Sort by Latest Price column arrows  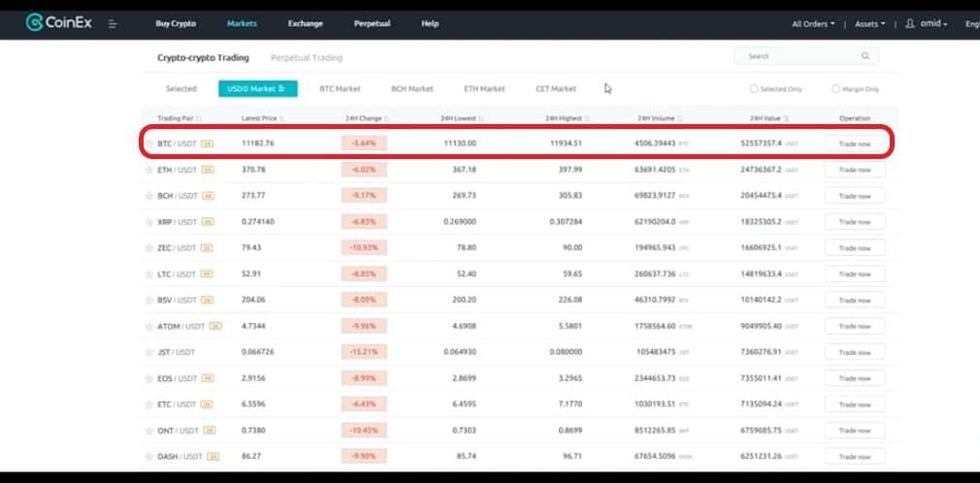[x=282, y=118]
